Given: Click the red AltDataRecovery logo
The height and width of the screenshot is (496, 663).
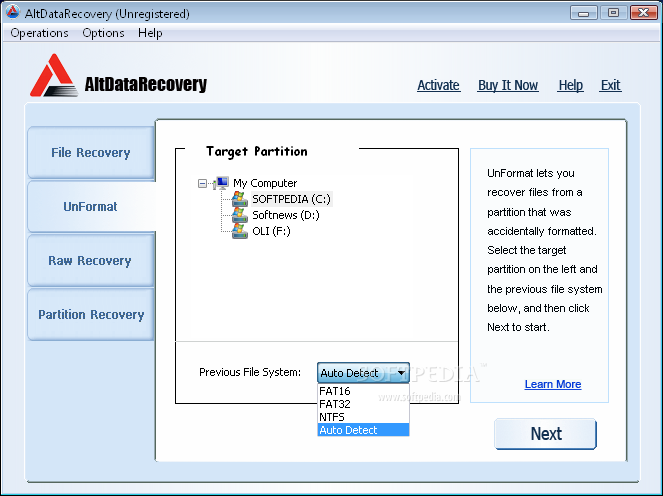Looking at the screenshot, I should 54,75.
